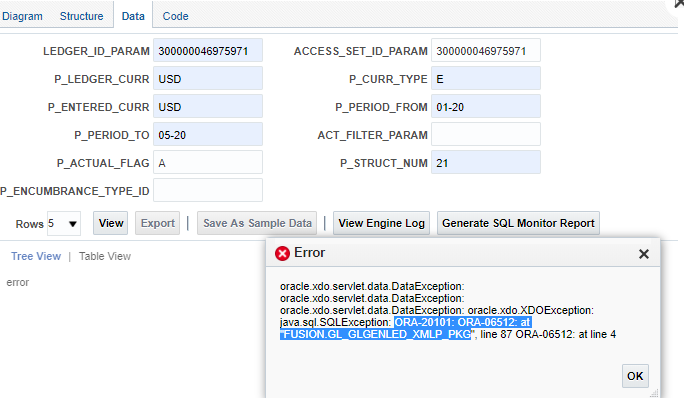The width and height of the screenshot is (684, 398).
Task: Click the red error icon
Action: (x=282, y=253)
